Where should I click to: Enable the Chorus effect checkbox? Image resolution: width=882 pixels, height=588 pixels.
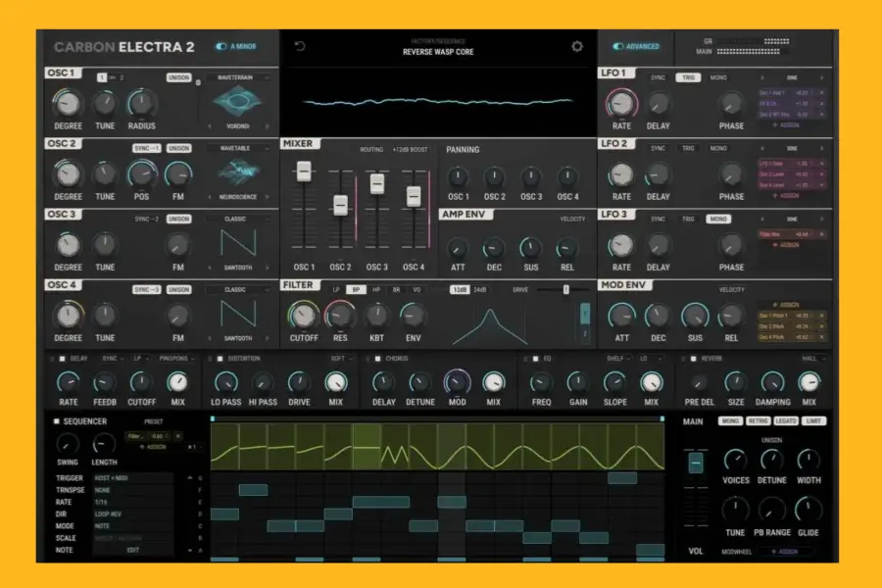coord(378,359)
